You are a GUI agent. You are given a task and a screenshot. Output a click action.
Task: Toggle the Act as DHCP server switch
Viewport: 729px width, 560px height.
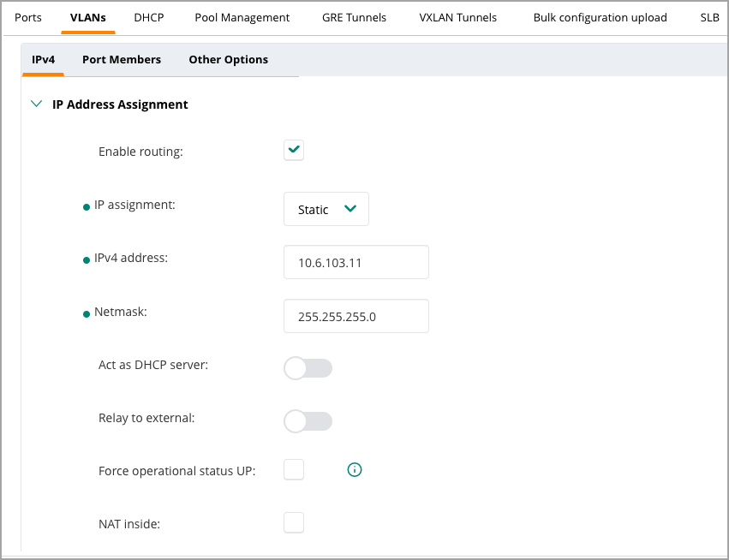[308, 368]
